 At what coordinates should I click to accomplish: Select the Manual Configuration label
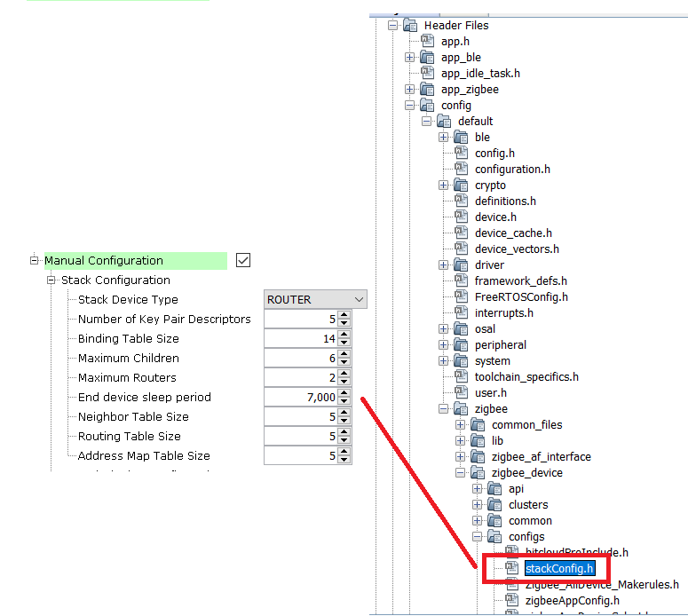click(104, 261)
